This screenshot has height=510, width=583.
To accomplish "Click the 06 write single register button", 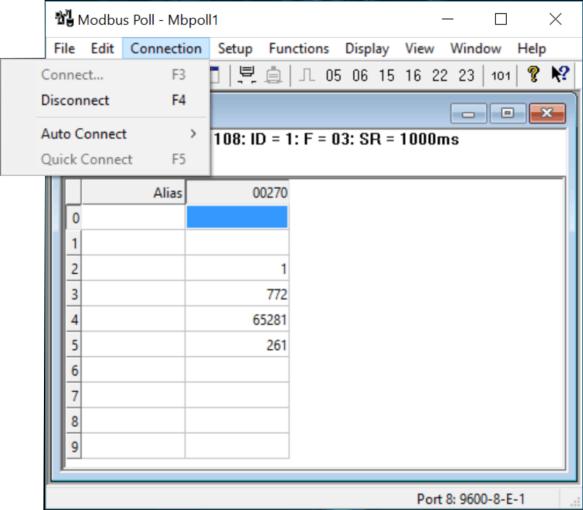I will [x=360, y=75].
